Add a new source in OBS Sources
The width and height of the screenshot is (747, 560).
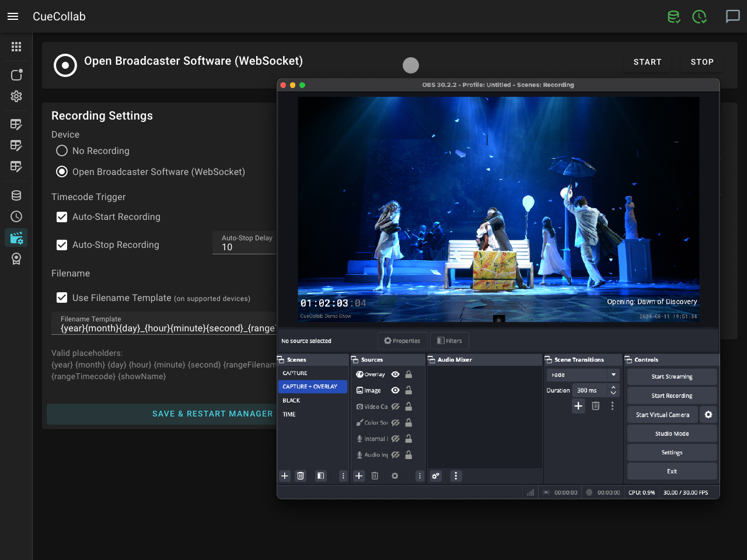(x=359, y=476)
